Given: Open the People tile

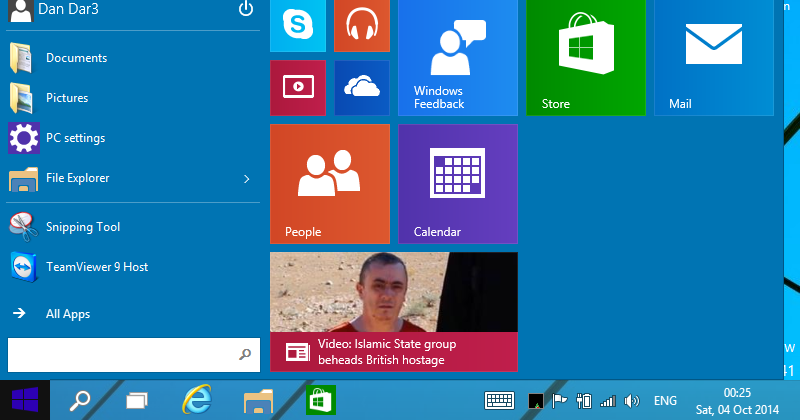Looking at the screenshot, I should 330,184.
